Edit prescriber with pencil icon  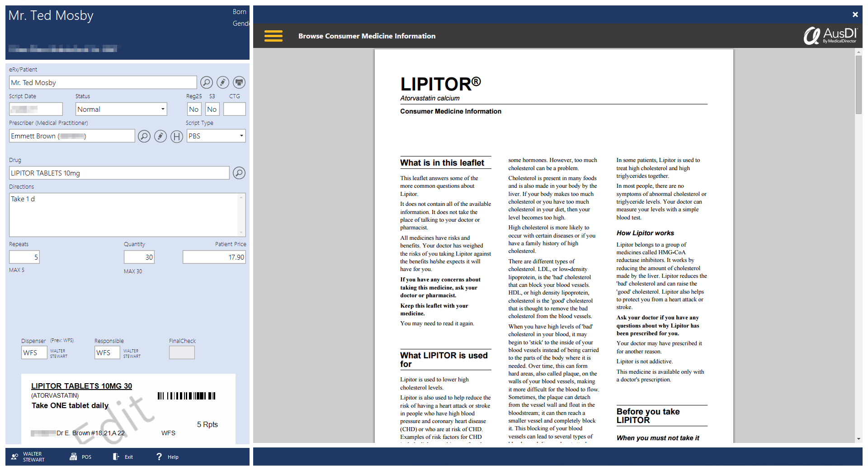(x=160, y=136)
